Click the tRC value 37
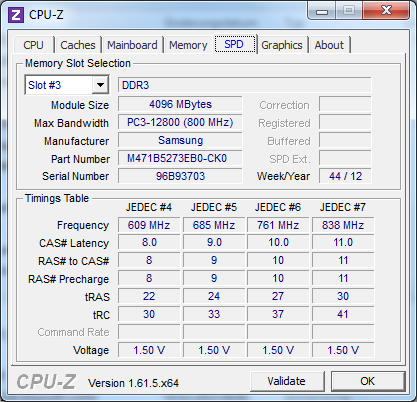This screenshot has width=417, height=402. tap(278, 314)
